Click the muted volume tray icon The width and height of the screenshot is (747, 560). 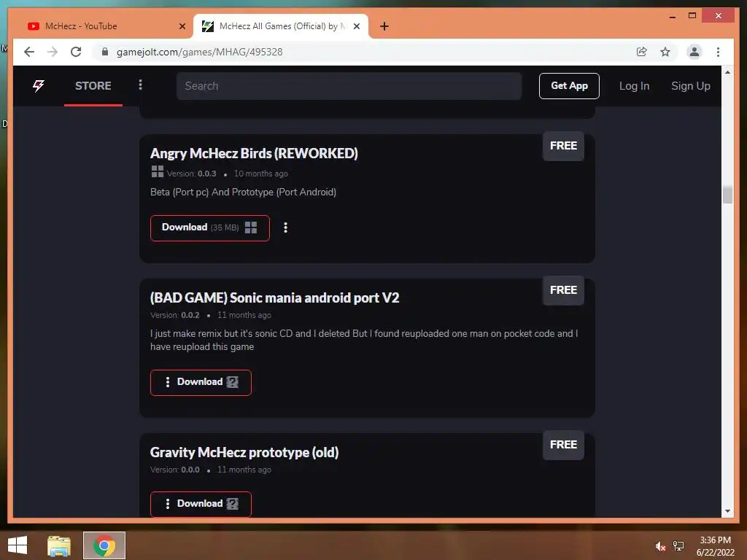point(660,546)
